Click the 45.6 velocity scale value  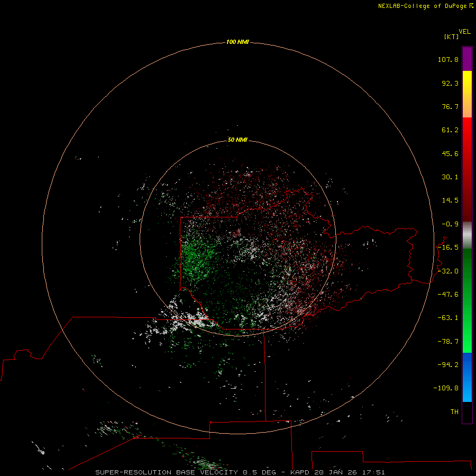pyautogui.click(x=450, y=153)
